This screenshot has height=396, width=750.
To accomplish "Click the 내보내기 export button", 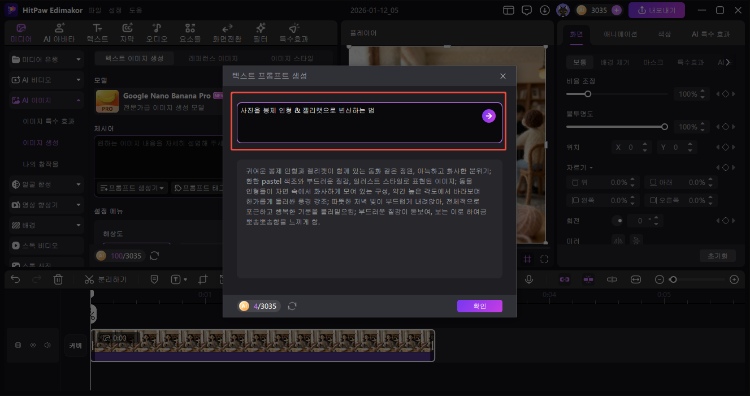I will click(x=656, y=10).
